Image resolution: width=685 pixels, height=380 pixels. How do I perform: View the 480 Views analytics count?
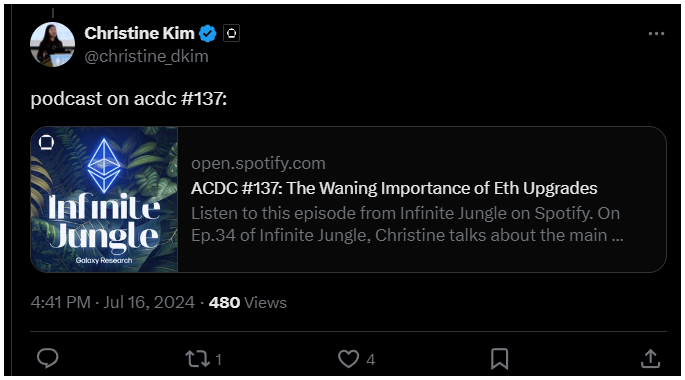(248, 302)
